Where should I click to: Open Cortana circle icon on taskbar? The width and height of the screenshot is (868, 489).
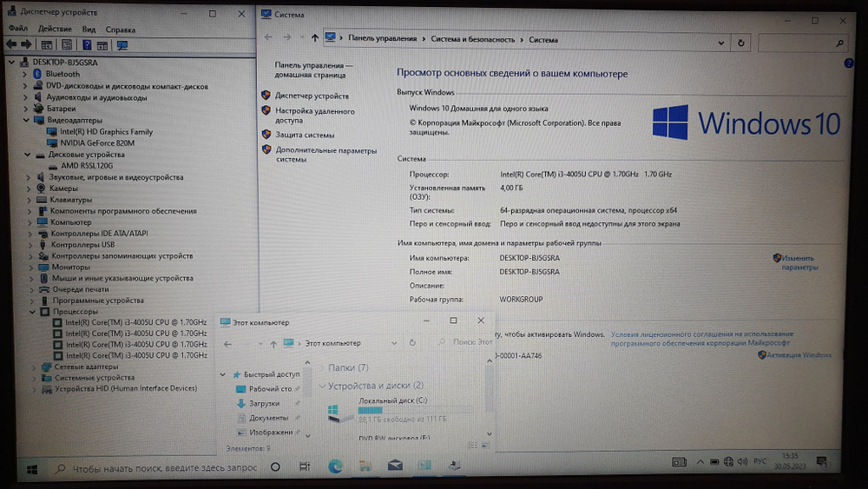tap(275, 466)
